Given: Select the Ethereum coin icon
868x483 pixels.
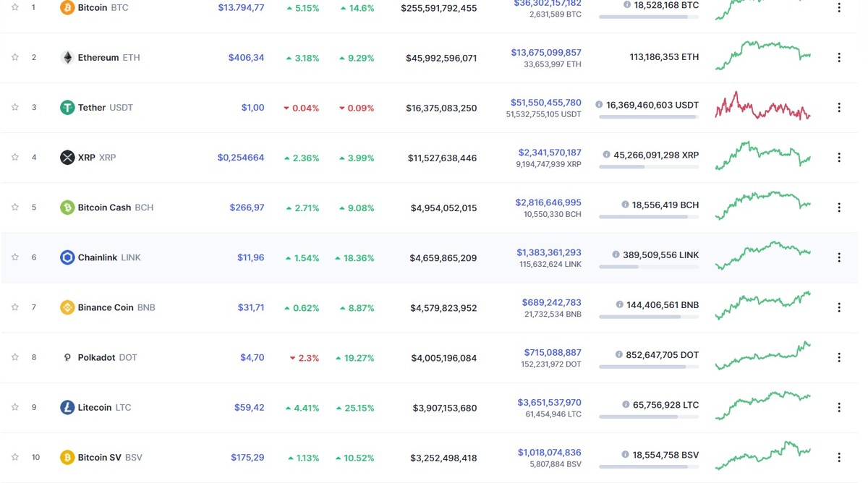Looking at the screenshot, I should click(x=67, y=57).
